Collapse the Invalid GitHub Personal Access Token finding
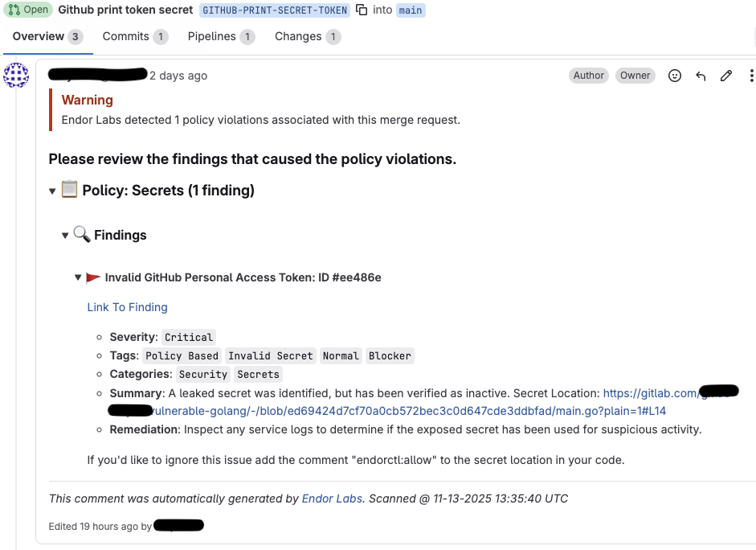 [x=78, y=277]
